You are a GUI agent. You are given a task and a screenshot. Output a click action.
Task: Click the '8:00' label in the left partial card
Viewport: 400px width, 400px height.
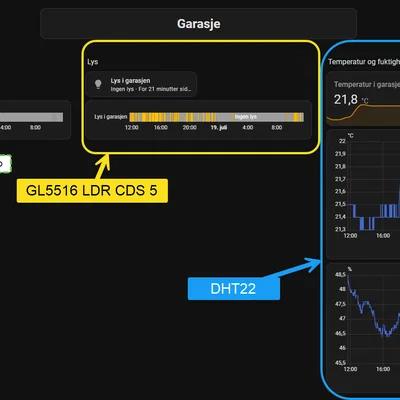35,128
